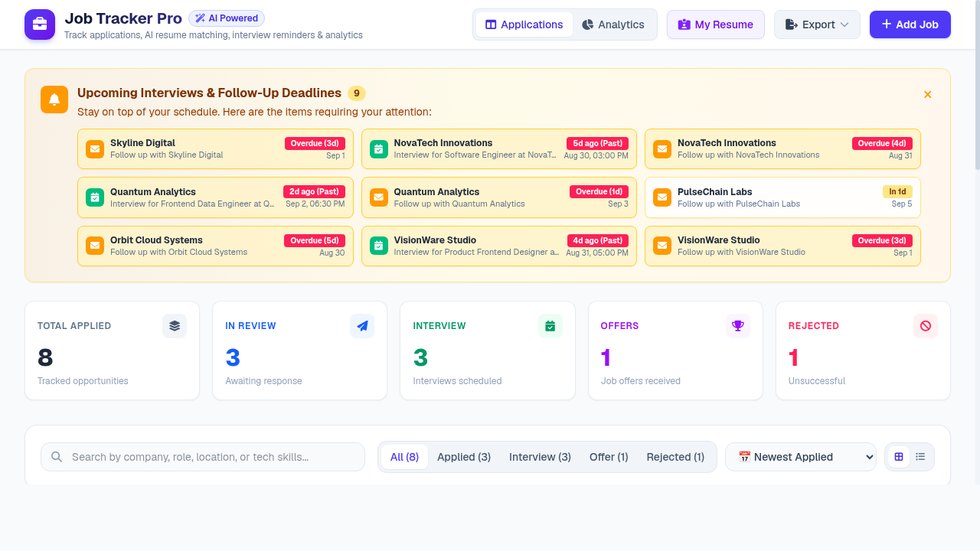This screenshot has width=980, height=551.
Task: Click envelope icon on PulseChain Labs reminder
Action: click(x=662, y=197)
